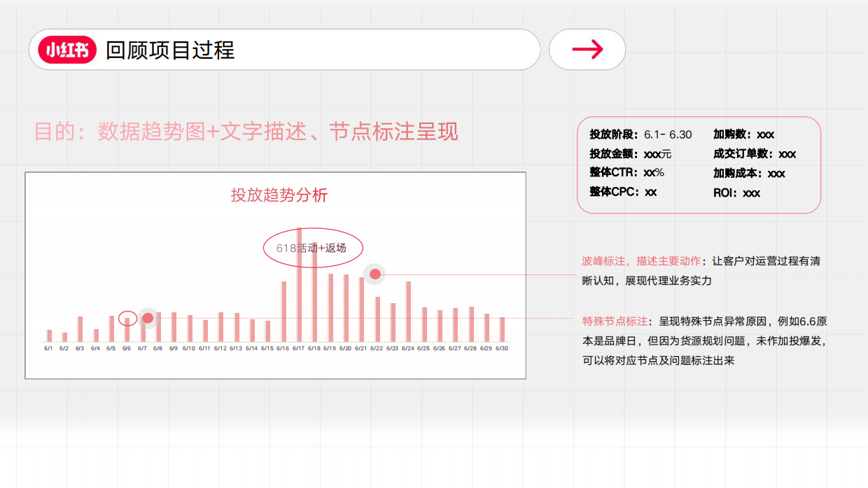Click the bar above the 6/3 label

[x=80, y=329]
